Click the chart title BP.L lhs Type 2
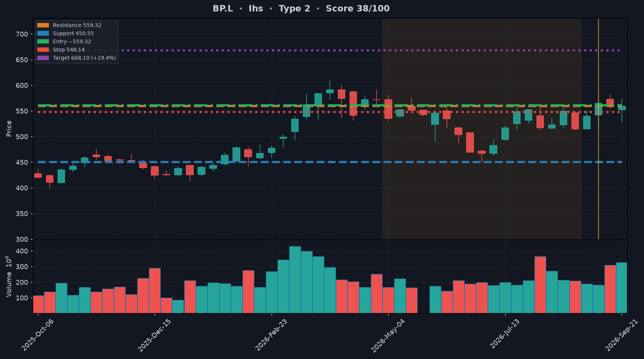Image resolution: width=644 pixels, height=359 pixels. click(x=301, y=8)
